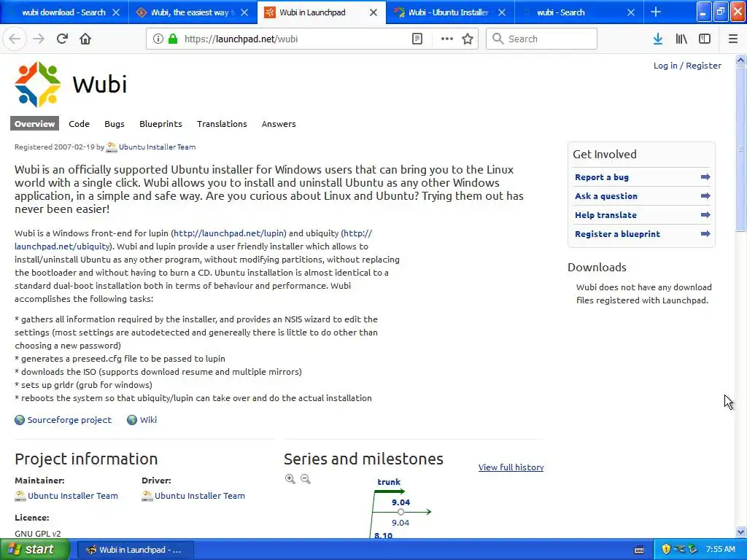The width and height of the screenshot is (747, 560).
Task: Switch to 'wubi download - Search' tab
Action: [x=64, y=12]
